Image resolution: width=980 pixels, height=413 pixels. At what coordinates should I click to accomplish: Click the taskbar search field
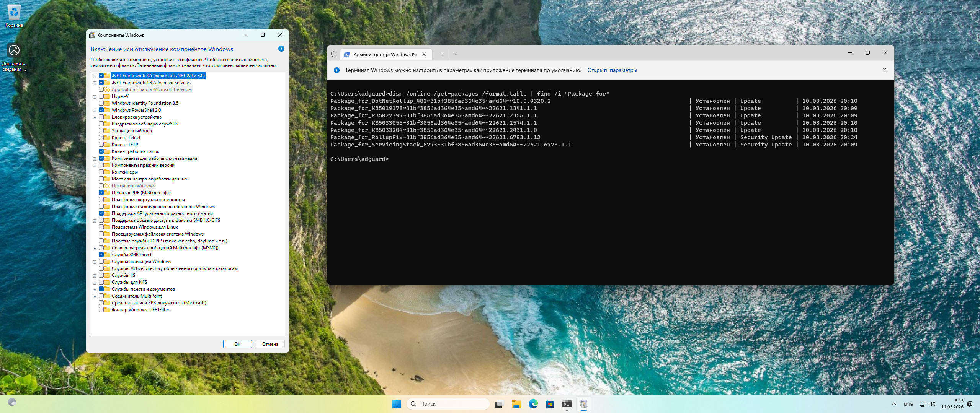click(x=448, y=404)
